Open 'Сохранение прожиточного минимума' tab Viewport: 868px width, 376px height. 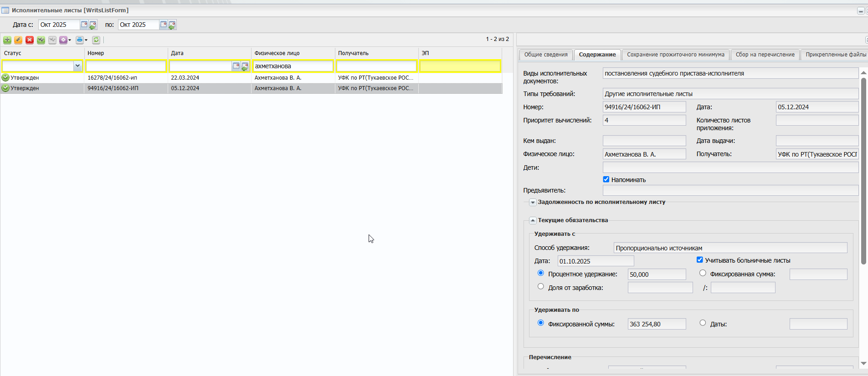pyautogui.click(x=676, y=55)
